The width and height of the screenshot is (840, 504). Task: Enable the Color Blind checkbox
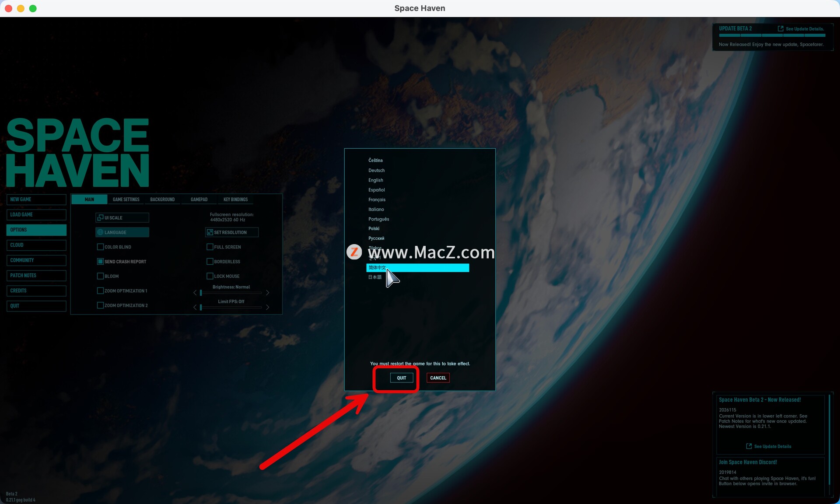(x=100, y=247)
